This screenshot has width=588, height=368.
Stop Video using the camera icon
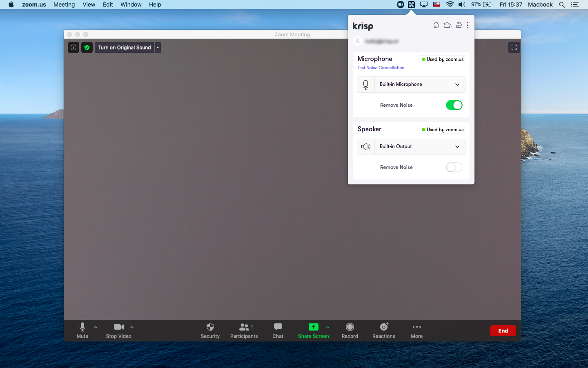point(118,330)
